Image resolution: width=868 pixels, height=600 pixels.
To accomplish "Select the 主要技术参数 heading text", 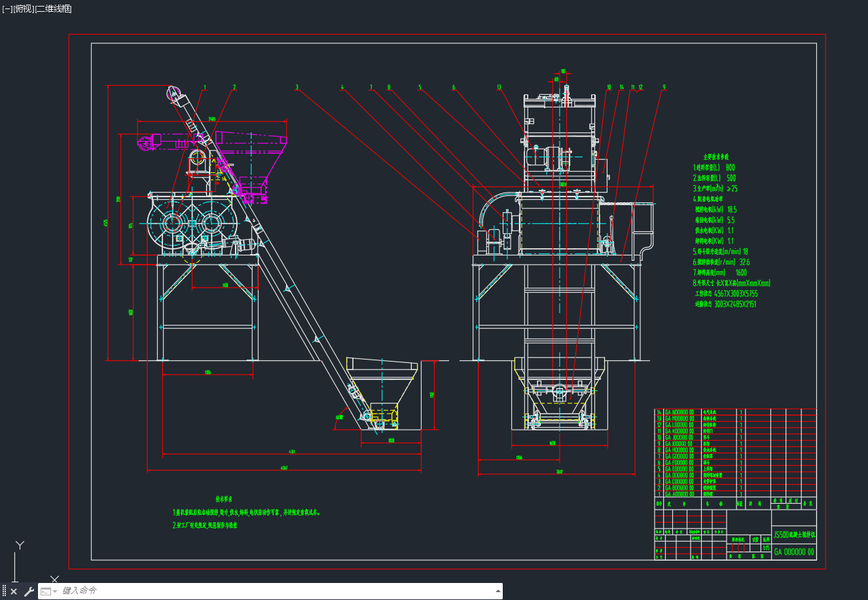I will coord(715,157).
